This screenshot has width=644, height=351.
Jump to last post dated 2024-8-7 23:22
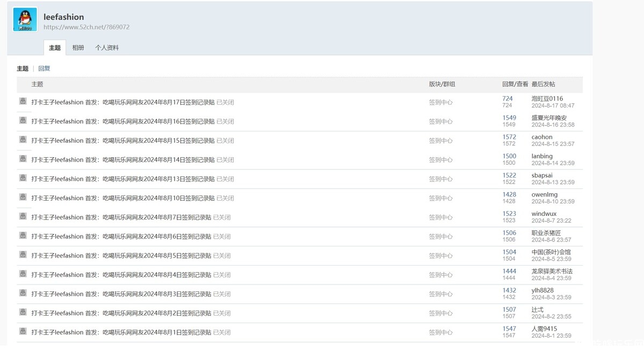(551, 221)
